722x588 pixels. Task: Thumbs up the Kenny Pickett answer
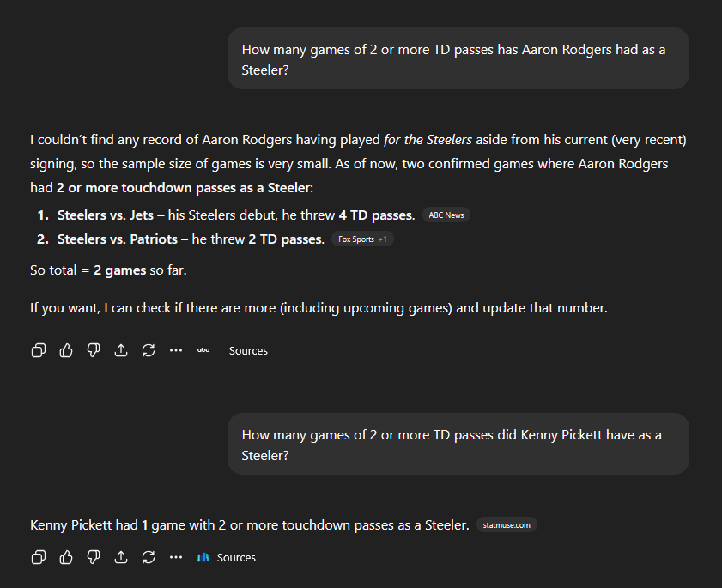pos(66,557)
